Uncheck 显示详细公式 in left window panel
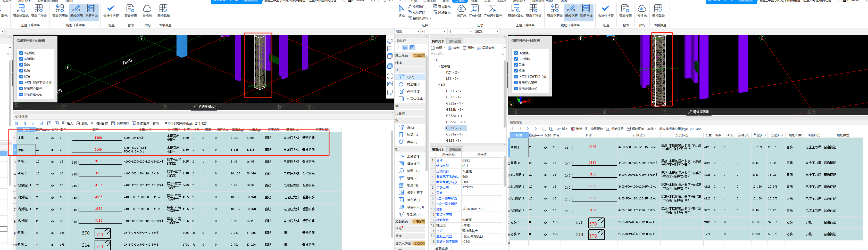Viewport: 868px width, 250px height. pyautogui.click(x=21, y=95)
